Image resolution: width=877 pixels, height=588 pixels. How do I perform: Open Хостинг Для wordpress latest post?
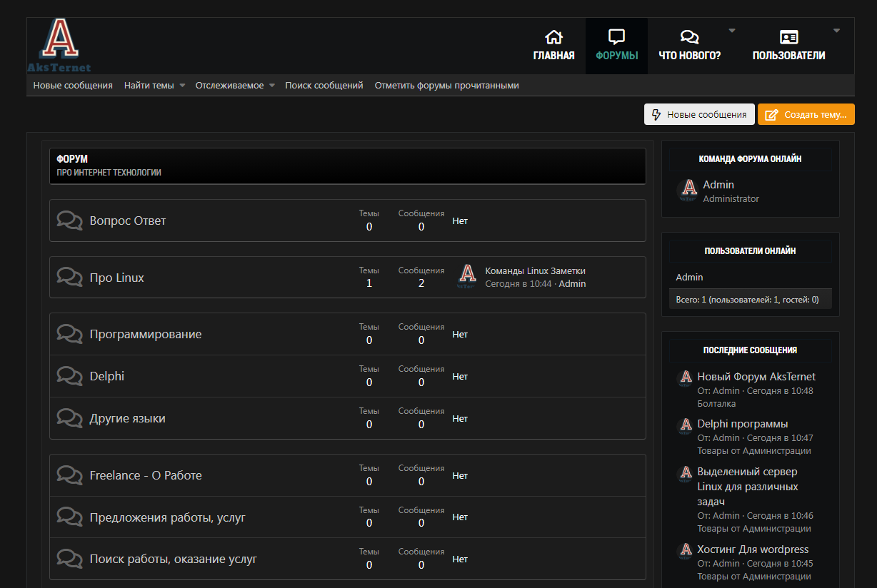pos(753,549)
